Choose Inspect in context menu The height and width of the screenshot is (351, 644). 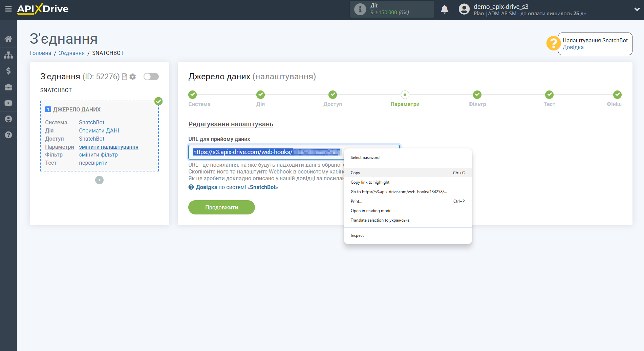tap(357, 235)
